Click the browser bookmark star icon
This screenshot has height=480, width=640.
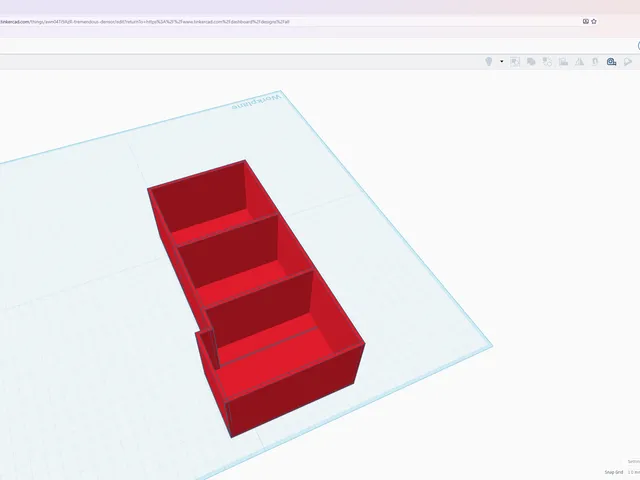[x=594, y=21]
